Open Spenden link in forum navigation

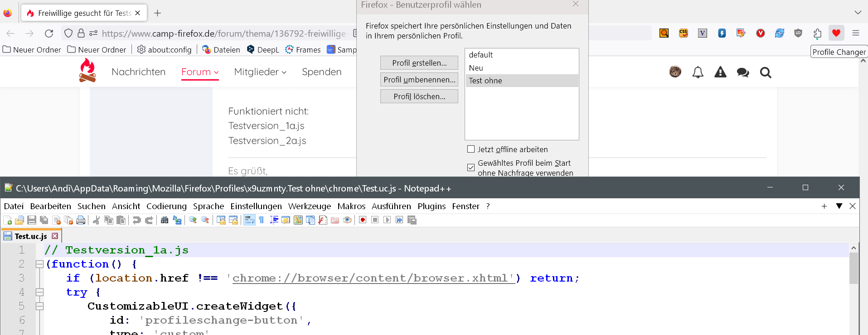(321, 72)
